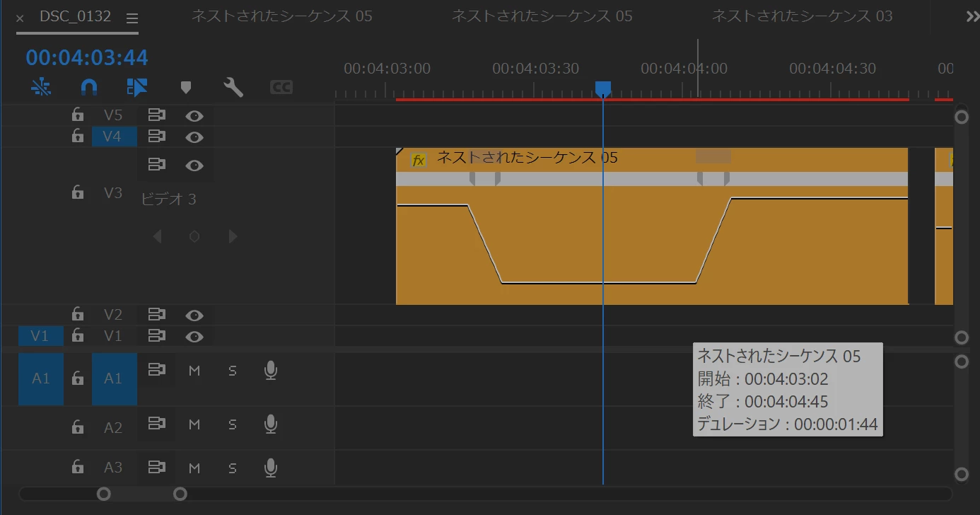Hide the V4 track output eye
This screenshot has width=980, height=515.
[x=194, y=137]
